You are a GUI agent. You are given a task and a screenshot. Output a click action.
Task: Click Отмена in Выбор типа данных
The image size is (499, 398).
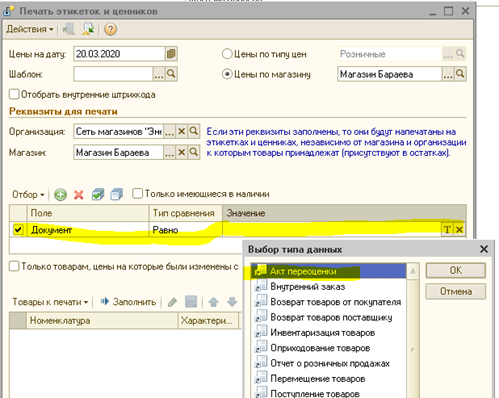tap(456, 292)
